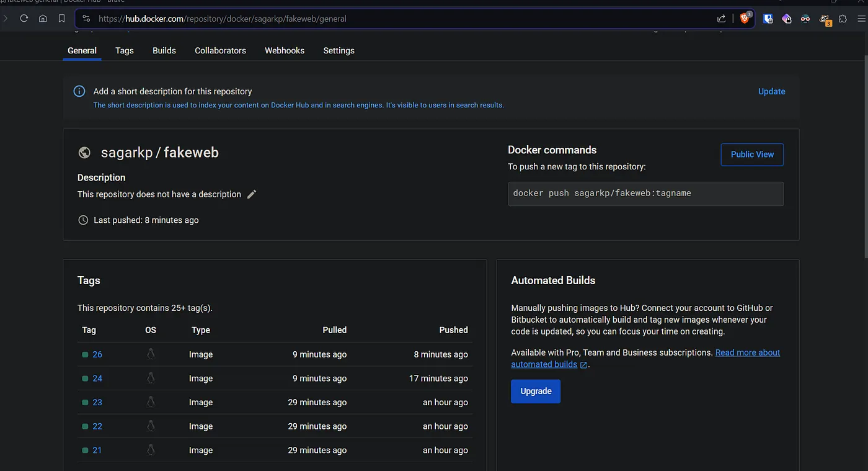Click the forward navigation arrow

[5, 19]
